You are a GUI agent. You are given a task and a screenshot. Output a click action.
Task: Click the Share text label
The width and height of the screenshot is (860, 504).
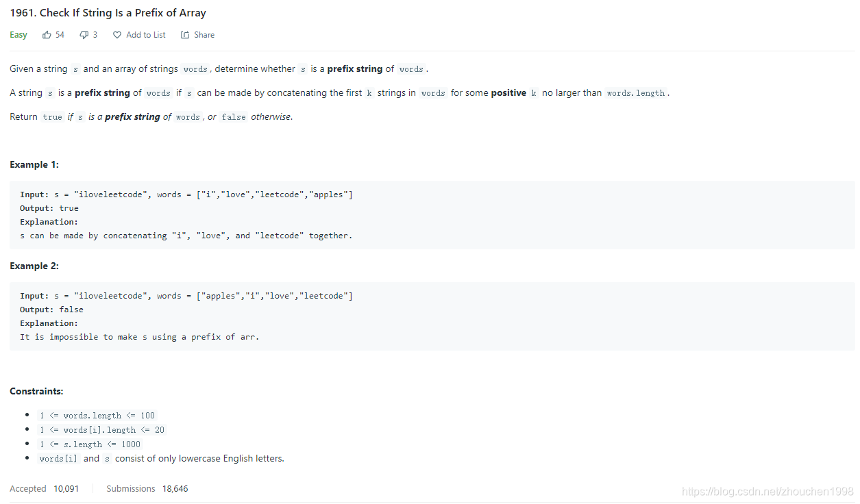tap(204, 35)
